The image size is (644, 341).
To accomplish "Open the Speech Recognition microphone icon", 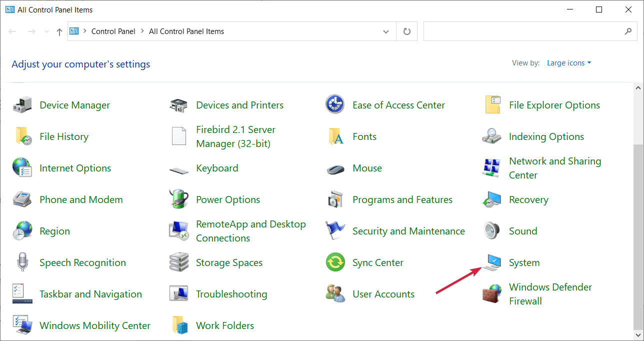I will click(22, 262).
